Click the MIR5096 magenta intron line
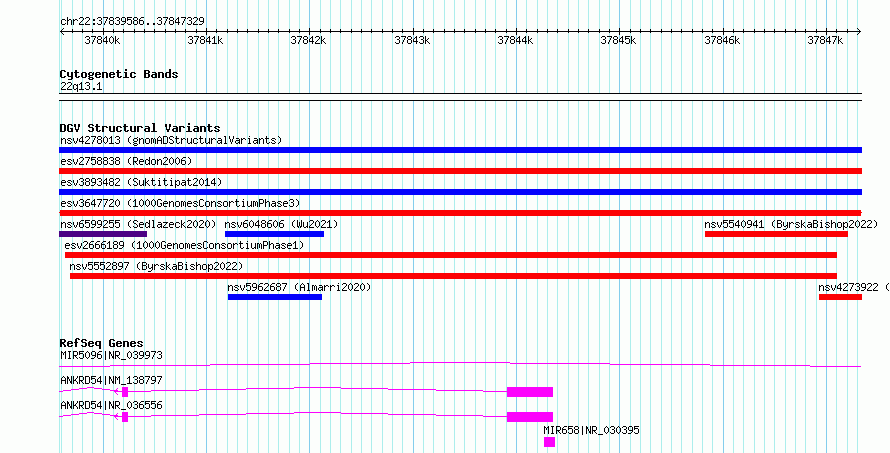The width and height of the screenshot is (890, 453). (460, 364)
